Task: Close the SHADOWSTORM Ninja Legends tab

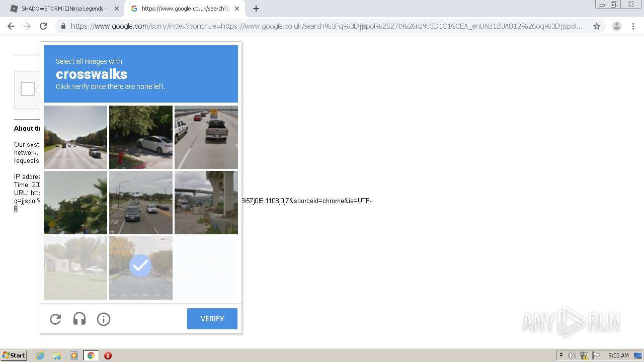Action: pos(117,9)
